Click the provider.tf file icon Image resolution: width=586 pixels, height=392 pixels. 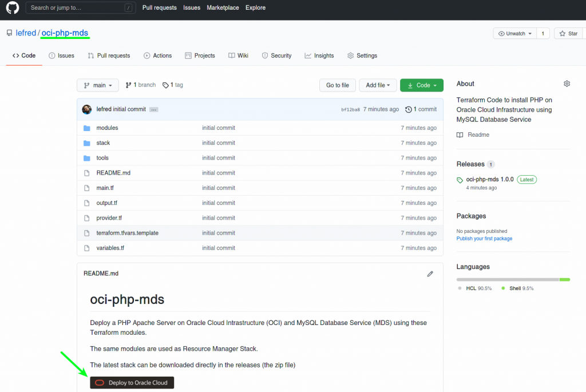[87, 218]
